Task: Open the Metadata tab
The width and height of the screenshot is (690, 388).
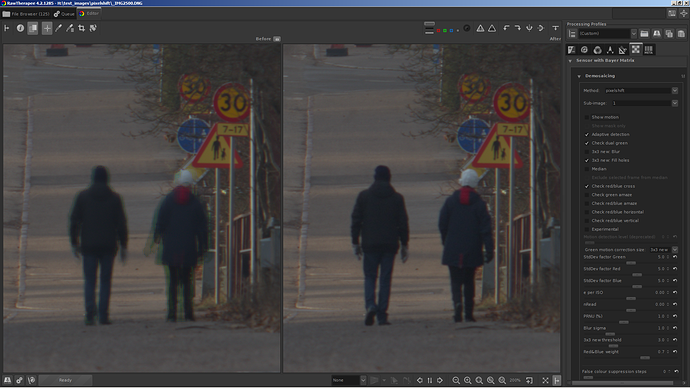Action: [649, 50]
